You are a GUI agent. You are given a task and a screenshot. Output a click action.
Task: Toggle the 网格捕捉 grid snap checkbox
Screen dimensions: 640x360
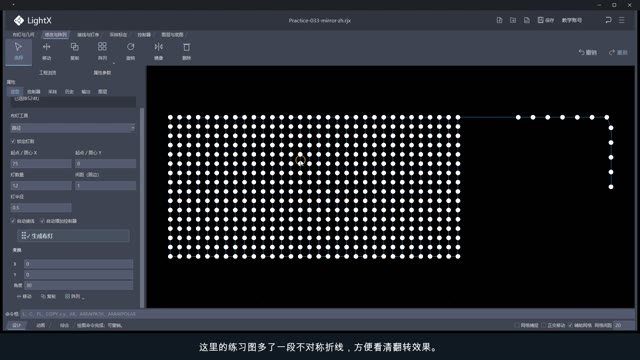coord(517,325)
